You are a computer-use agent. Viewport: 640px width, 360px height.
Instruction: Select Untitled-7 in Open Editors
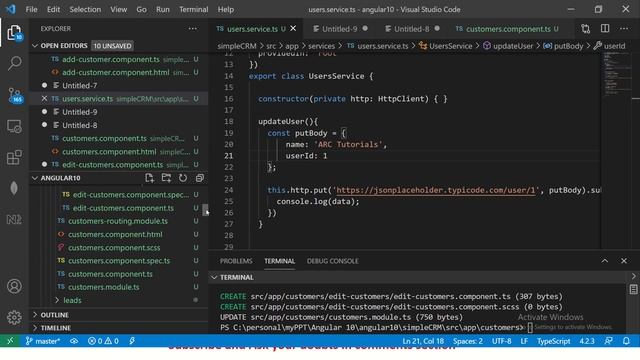(x=80, y=86)
